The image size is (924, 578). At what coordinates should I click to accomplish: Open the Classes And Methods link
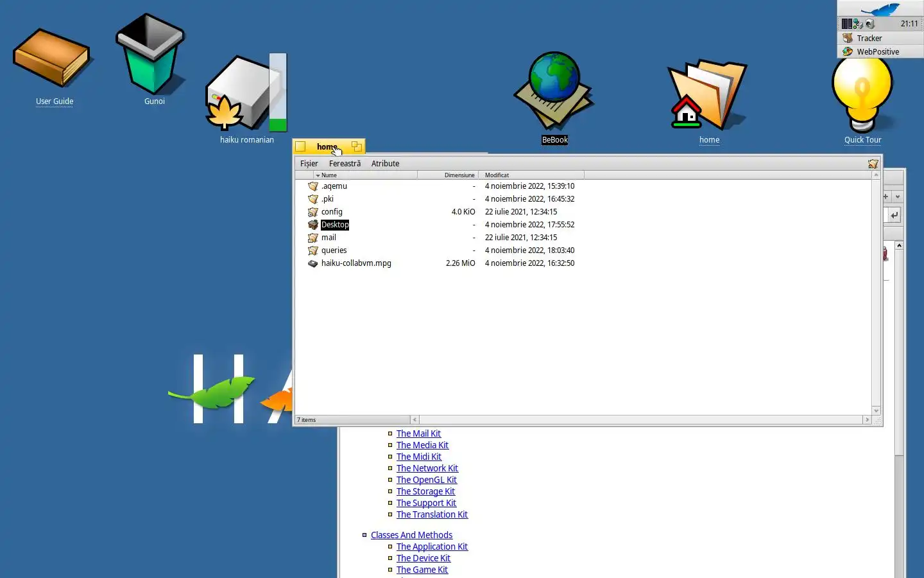[x=411, y=535]
